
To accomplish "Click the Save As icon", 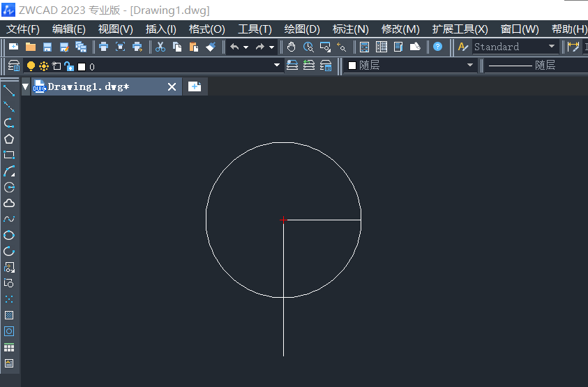I will 64,47.
